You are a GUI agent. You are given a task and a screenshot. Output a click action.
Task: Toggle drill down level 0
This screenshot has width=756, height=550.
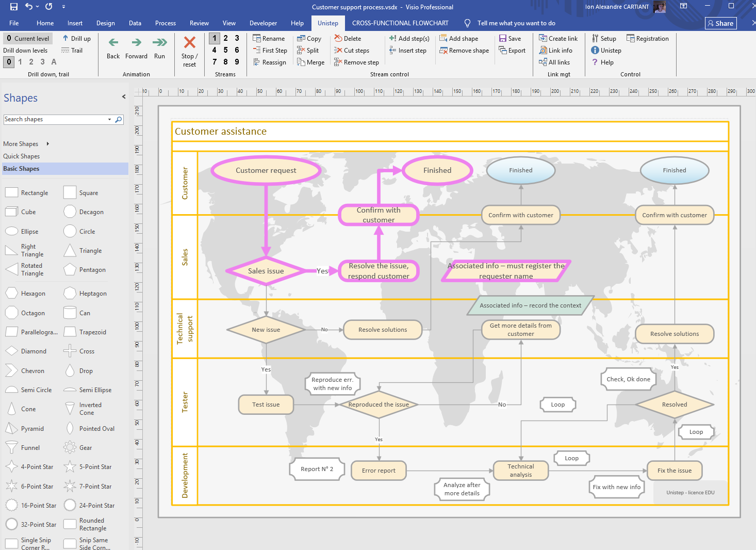(9, 62)
